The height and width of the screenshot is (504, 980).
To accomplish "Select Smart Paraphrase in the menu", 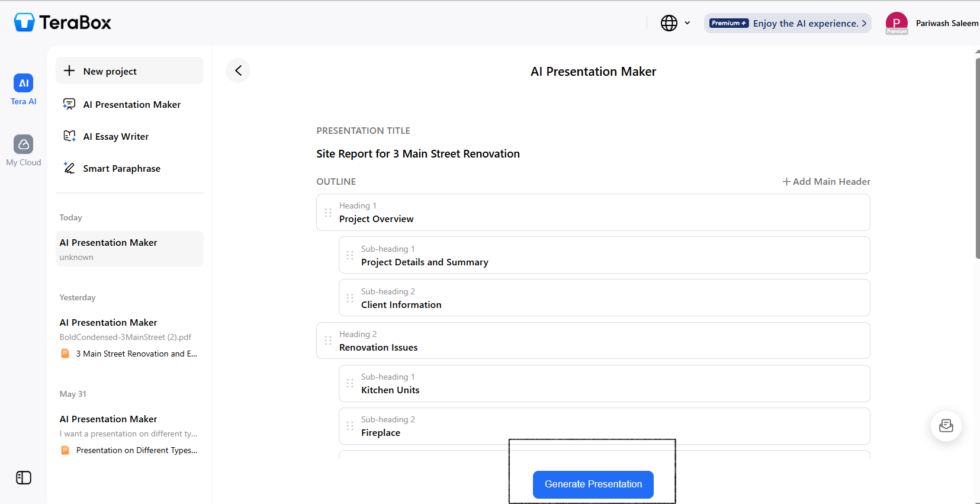I will 121,169.
